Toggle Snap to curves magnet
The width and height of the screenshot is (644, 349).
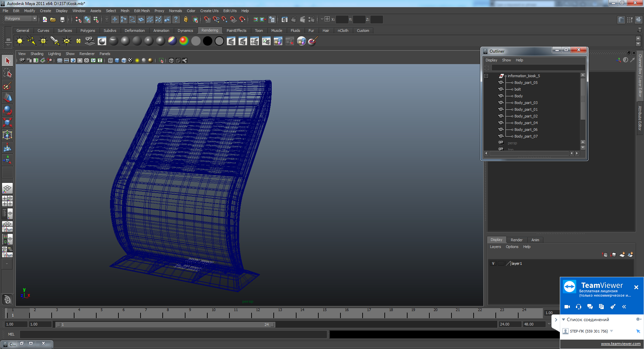216,20
